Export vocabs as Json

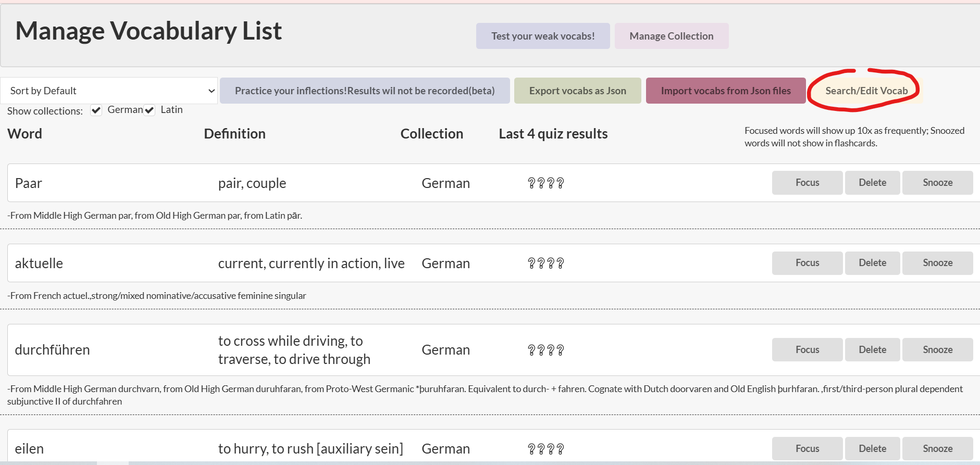click(578, 91)
